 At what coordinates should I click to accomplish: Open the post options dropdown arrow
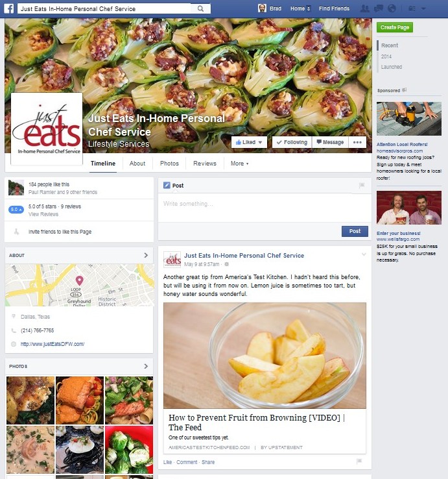click(x=364, y=254)
